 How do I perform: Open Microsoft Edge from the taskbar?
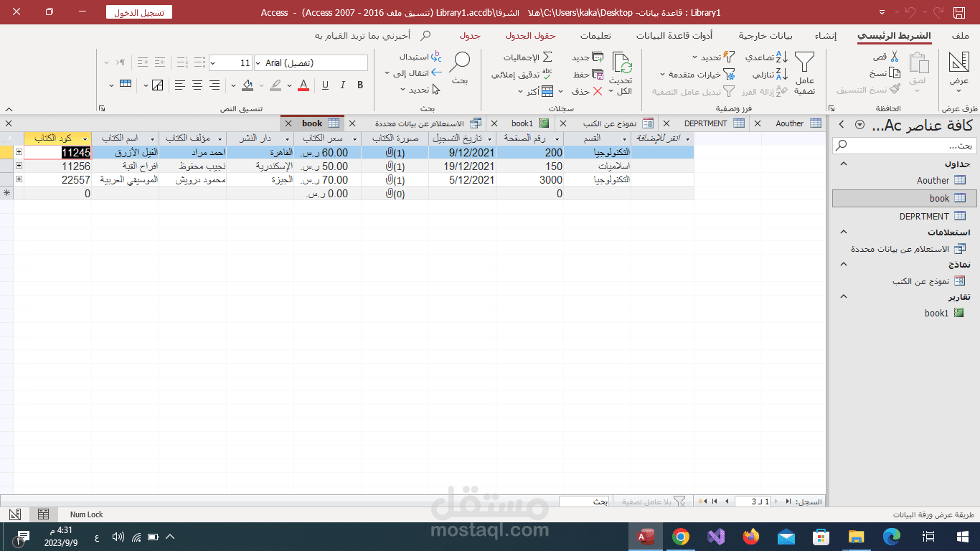point(892,537)
